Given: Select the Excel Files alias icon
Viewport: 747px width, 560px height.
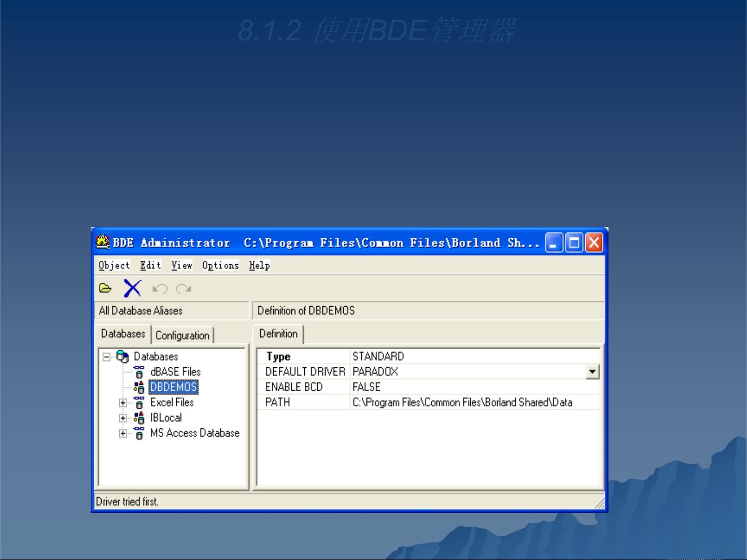Looking at the screenshot, I should (x=139, y=403).
